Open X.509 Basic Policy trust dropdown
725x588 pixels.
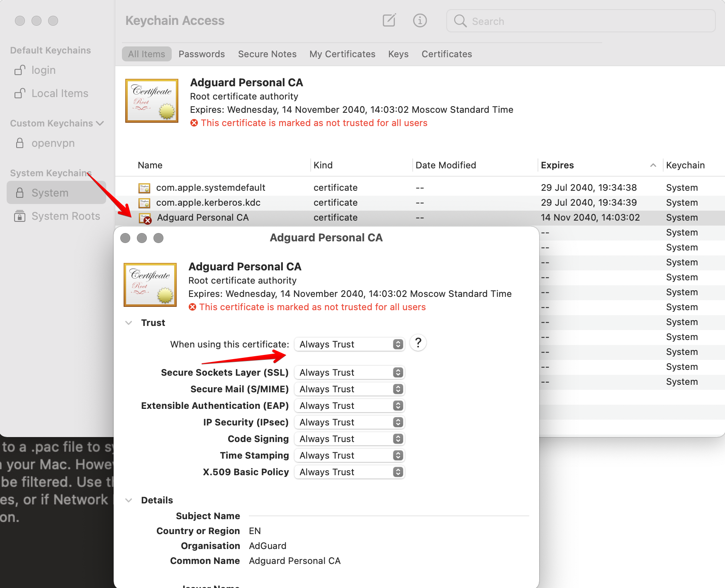tap(349, 472)
